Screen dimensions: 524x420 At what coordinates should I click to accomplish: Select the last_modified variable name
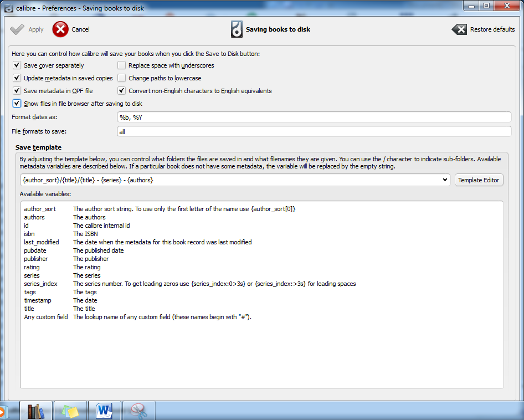(42, 242)
